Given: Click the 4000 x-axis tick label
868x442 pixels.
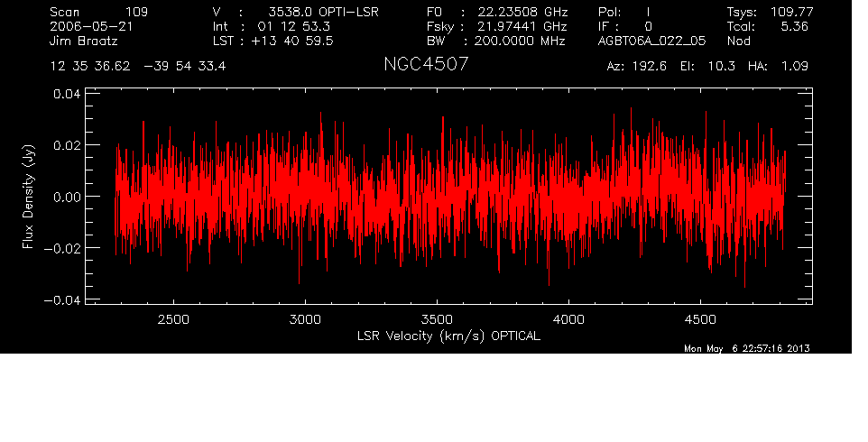Looking at the screenshot, I should point(568,319).
